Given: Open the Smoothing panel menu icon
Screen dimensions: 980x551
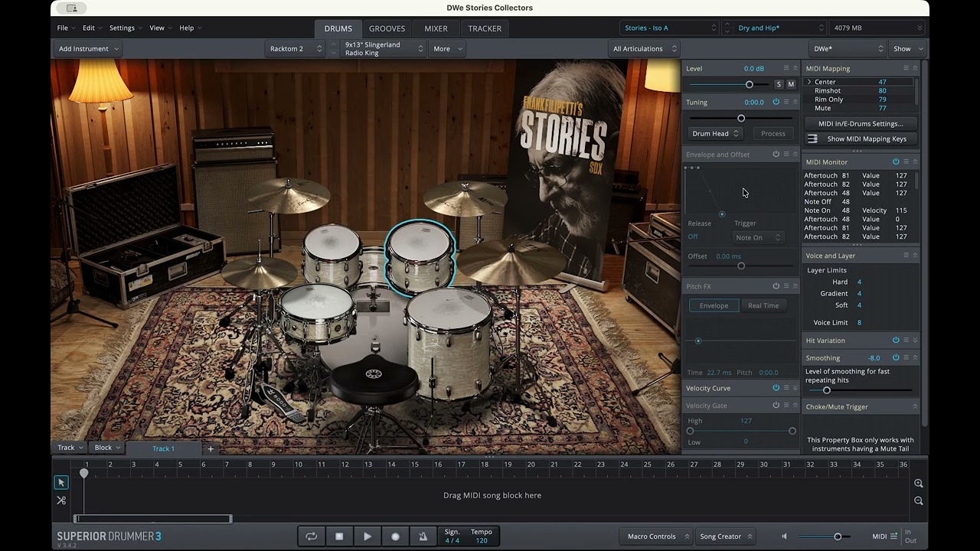Looking at the screenshot, I should click(906, 357).
